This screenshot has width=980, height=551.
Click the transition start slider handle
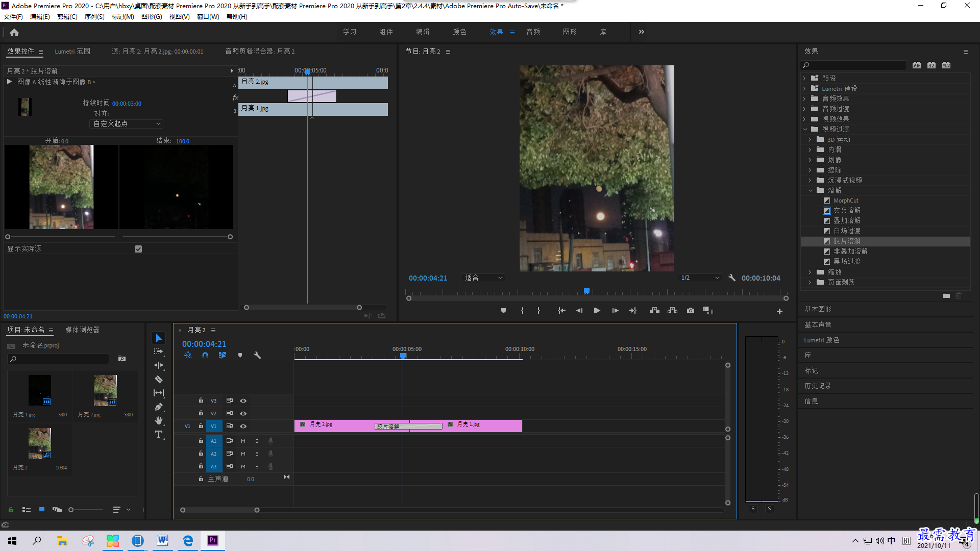[x=8, y=237]
